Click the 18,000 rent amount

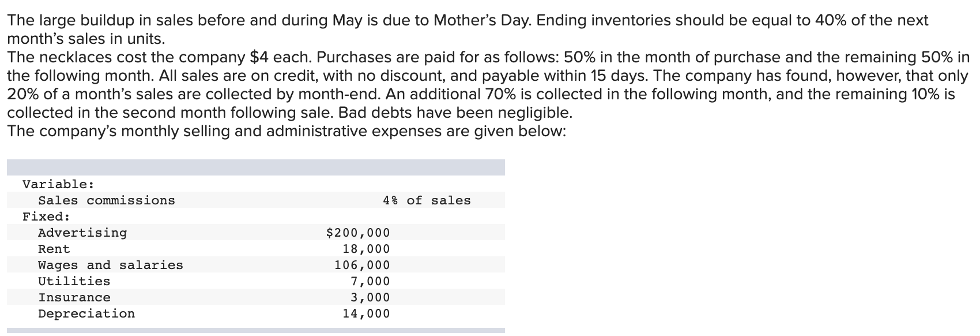(366, 249)
